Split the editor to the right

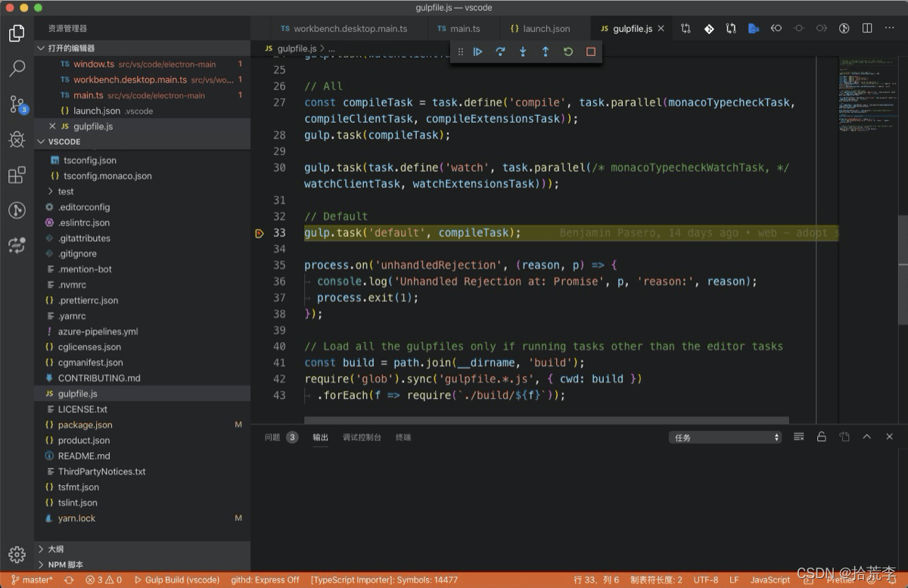pos(867,29)
